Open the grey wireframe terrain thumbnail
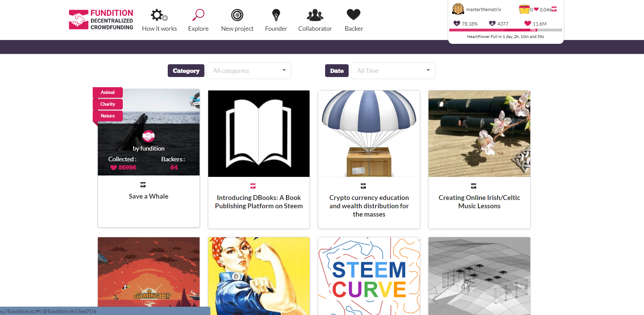 pyautogui.click(x=479, y=276)
